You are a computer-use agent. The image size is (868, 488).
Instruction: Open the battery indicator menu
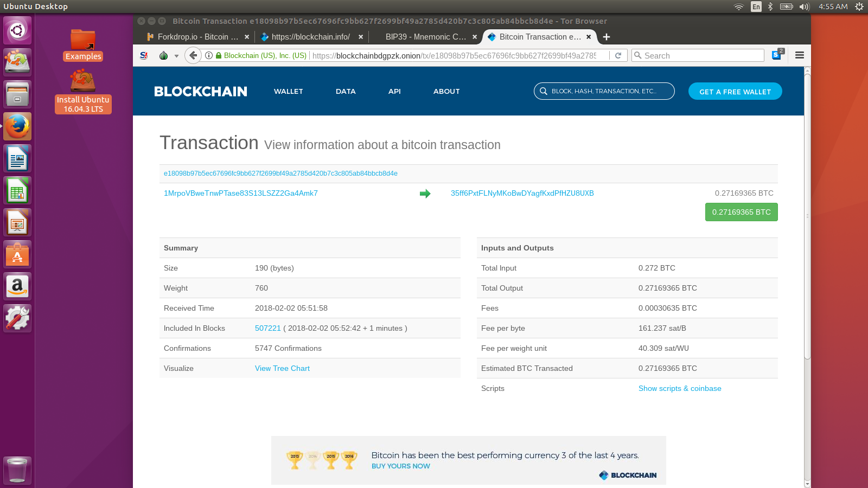pos(786,7)
